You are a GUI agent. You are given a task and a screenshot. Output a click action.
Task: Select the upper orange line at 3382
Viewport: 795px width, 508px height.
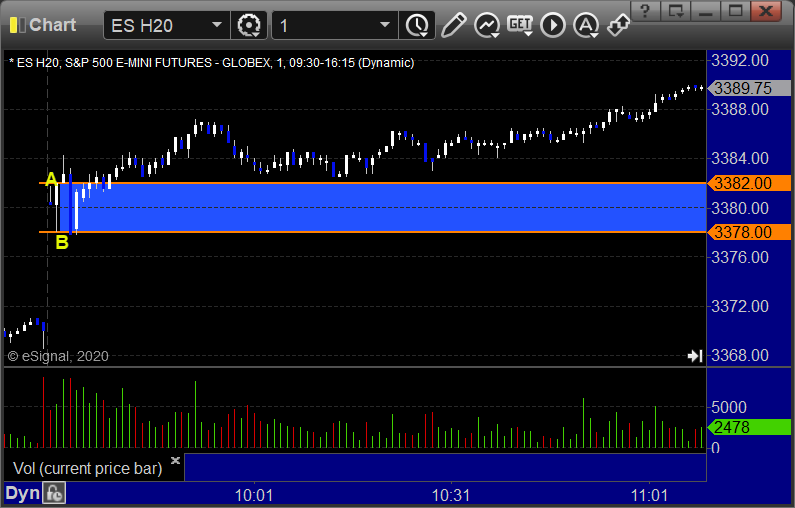373,183
